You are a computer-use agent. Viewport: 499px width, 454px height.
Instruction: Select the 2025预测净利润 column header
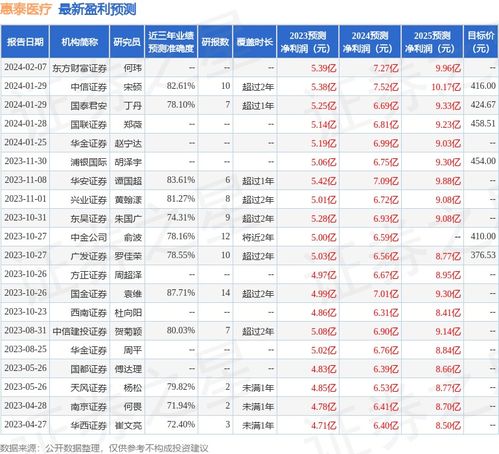point(432,42)
